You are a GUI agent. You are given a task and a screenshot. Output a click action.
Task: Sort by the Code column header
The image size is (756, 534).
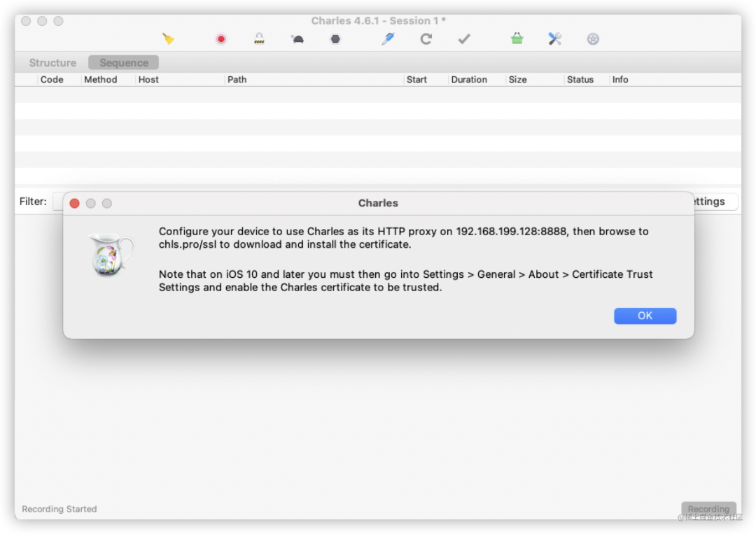[x=52, y=80]
